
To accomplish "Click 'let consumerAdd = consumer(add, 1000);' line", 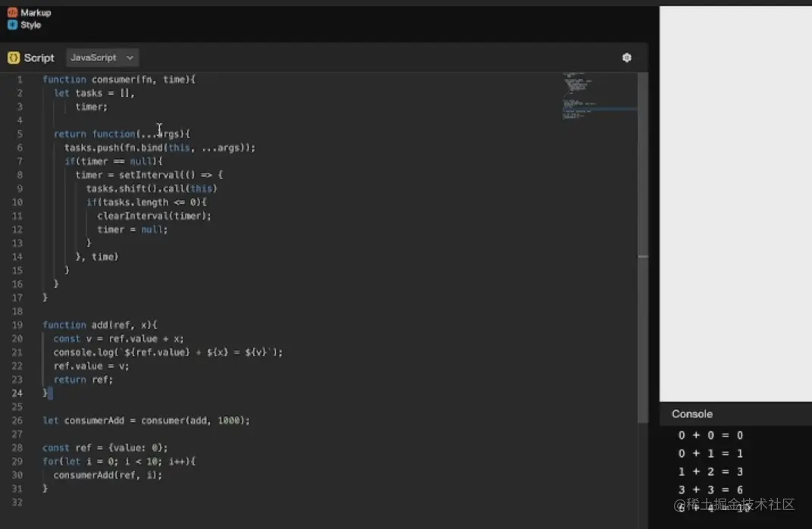I will coord(146,421).
